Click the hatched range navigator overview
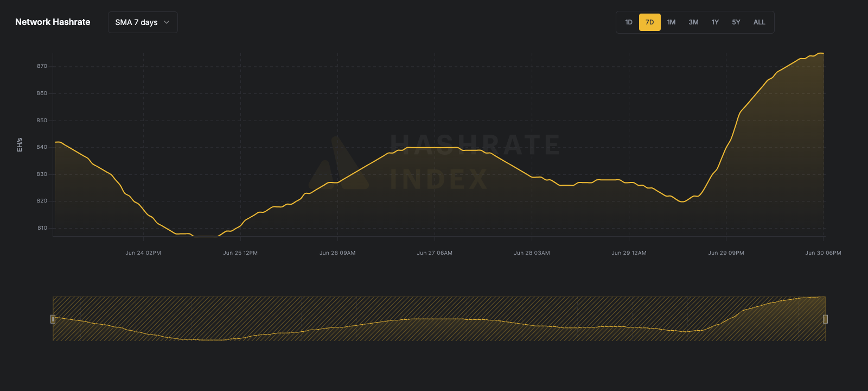Viewport: 868px width, 391px height. click(x=439, y=319)
